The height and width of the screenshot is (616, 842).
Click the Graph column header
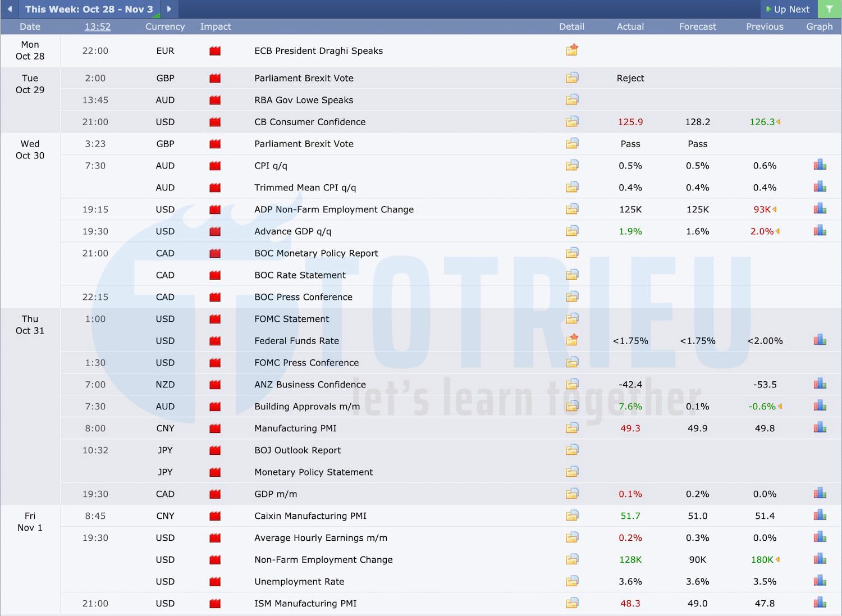click(819, 26)
